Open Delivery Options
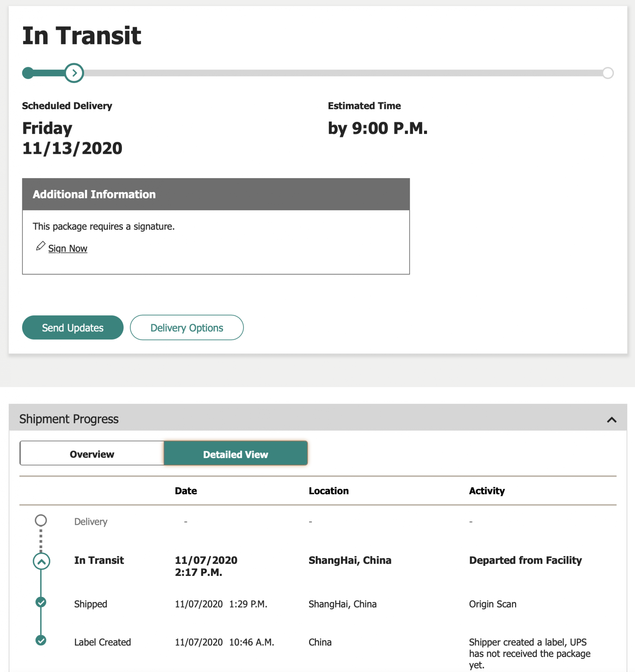The image size is (635, 672). coord(186,328)
